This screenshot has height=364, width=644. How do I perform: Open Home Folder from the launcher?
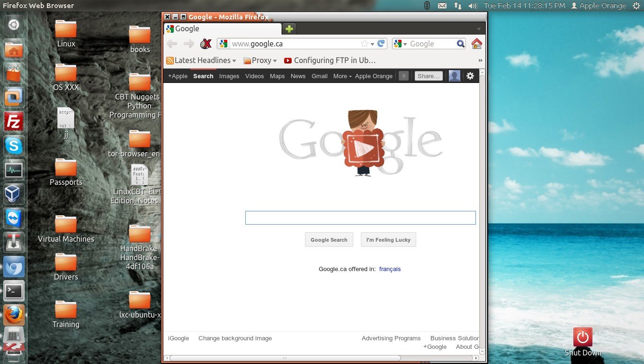click(14, 50)
